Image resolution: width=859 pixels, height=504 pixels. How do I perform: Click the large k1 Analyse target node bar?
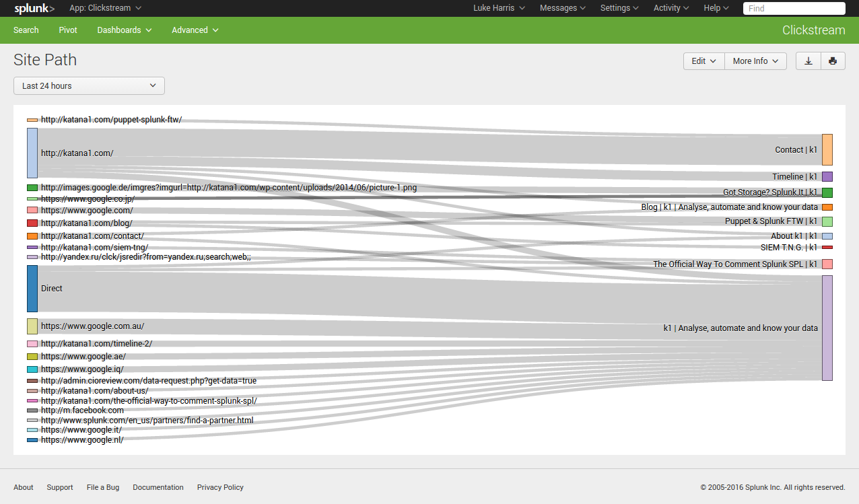pyautogui.click(x=827, y=328)
